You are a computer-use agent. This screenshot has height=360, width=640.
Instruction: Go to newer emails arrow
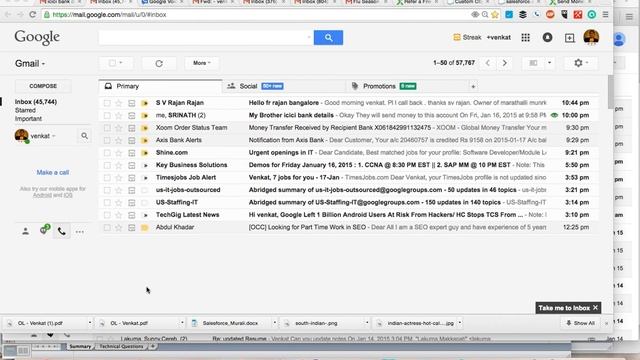click(x=488, y=63)
